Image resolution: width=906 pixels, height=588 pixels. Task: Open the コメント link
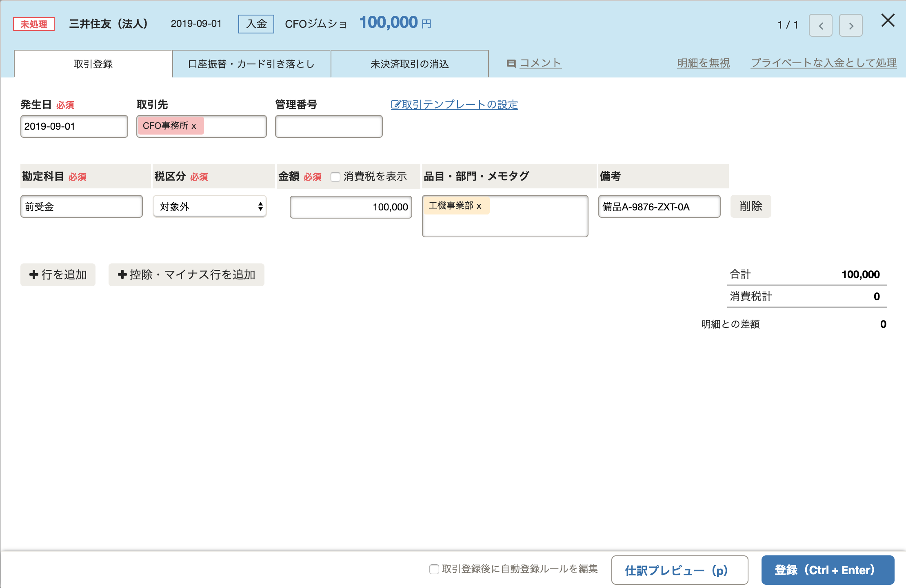(x=540, y=63)
